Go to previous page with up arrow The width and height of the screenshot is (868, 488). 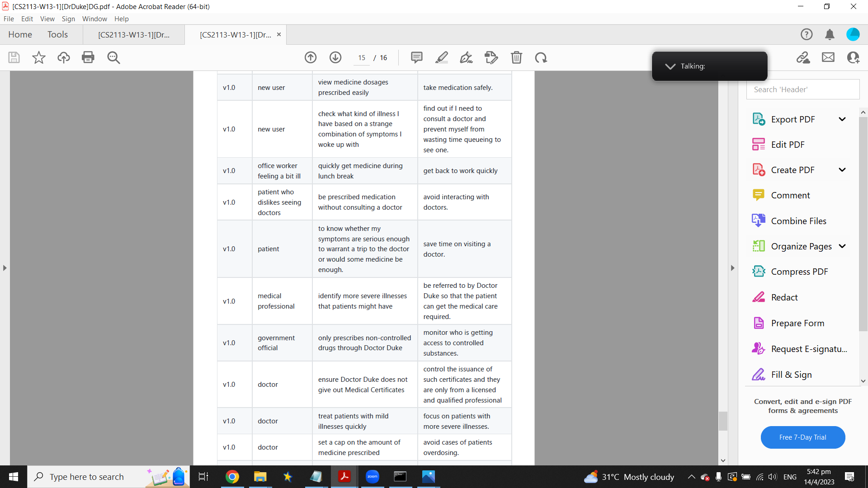tap(311, 57)
